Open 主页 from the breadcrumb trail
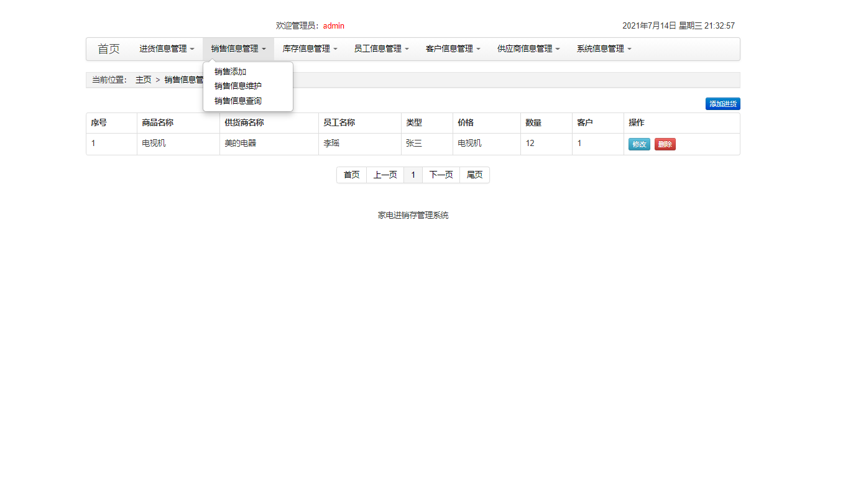The width and height of the screenshot is (843, 504). click(144, 80)
